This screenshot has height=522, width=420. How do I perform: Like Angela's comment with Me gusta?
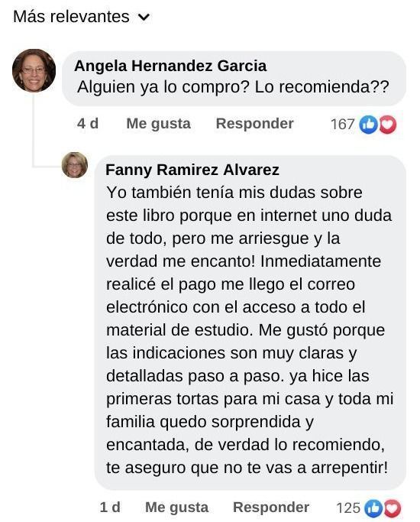159,124
